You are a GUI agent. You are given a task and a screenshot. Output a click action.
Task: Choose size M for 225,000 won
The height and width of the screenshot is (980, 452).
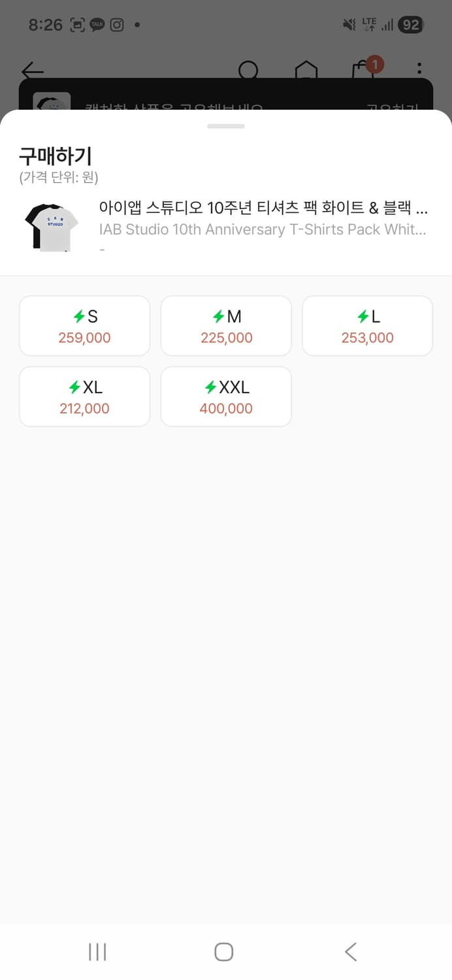click(x=226, y=326)
